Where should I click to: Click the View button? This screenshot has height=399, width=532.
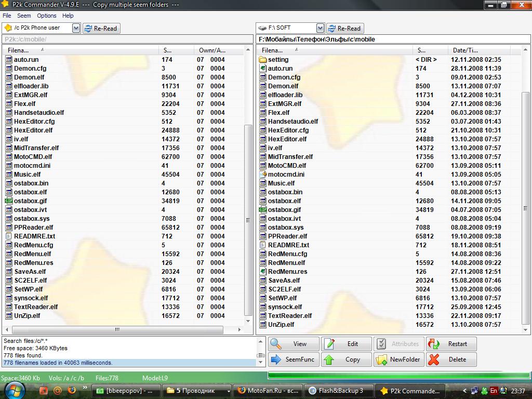294,344
